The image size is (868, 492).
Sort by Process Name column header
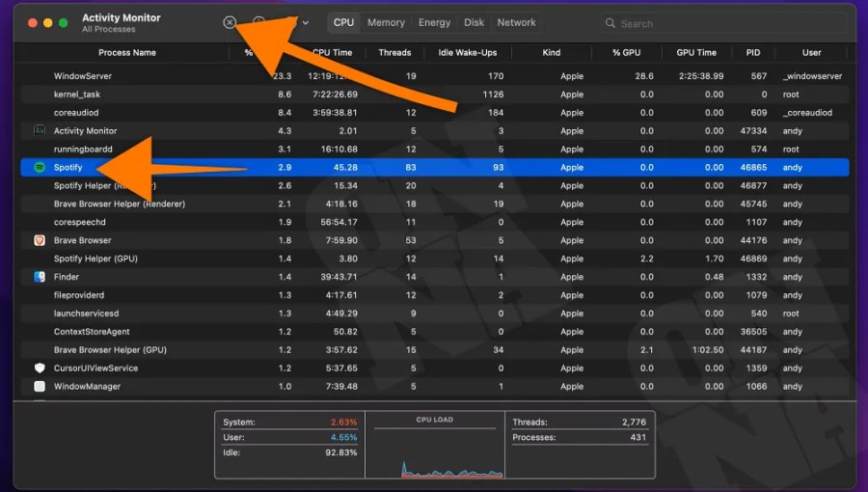pyautogui.click(x=126, y=52)
